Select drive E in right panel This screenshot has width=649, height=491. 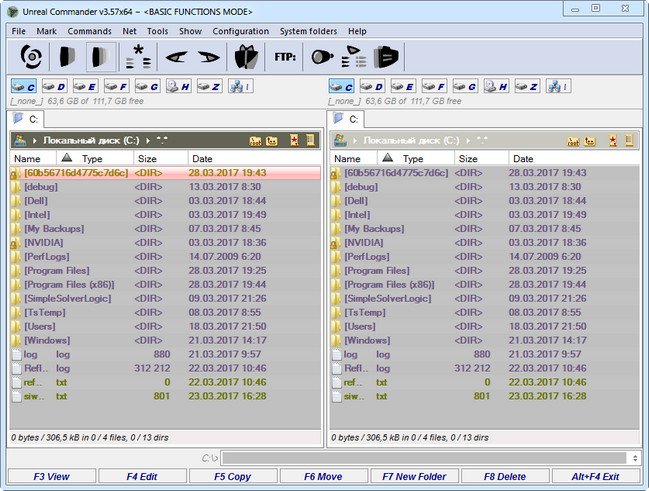click(404, 87)
